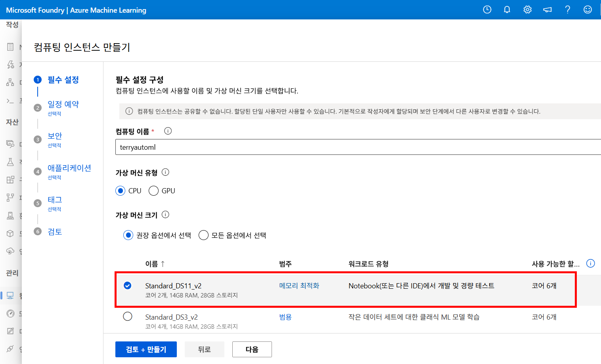Go to step 애플리케이션
The height and width of the screenshot is (364, 601).
coord(69,168)
